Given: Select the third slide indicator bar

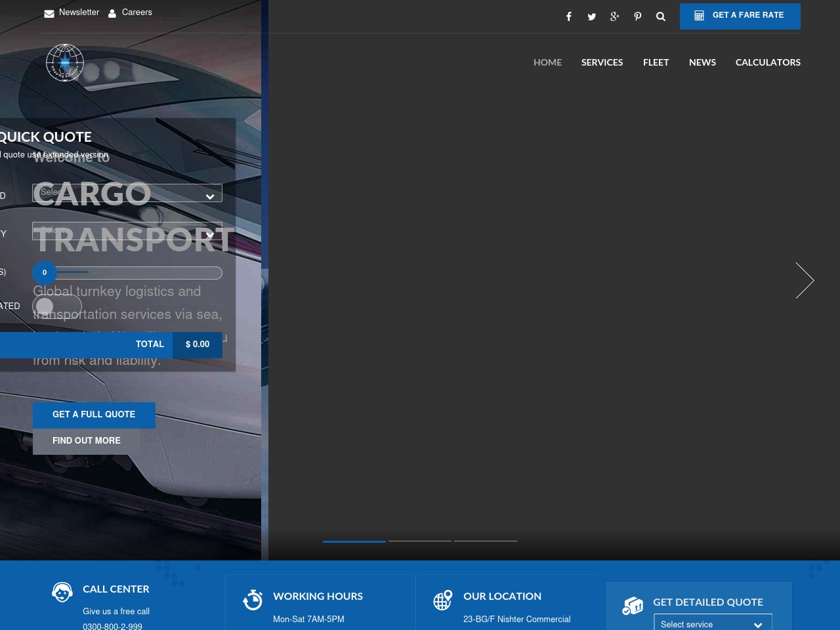Looking at the screenshot, I should [x=486, y=541].
